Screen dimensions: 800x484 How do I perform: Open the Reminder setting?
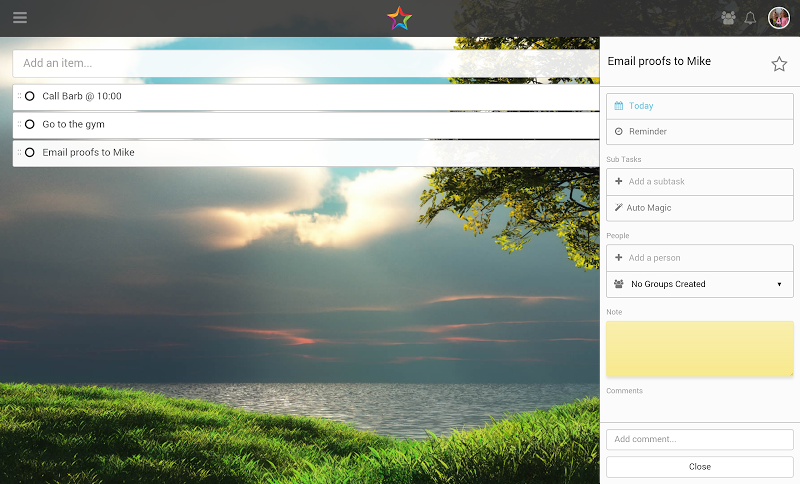point(699,132)
